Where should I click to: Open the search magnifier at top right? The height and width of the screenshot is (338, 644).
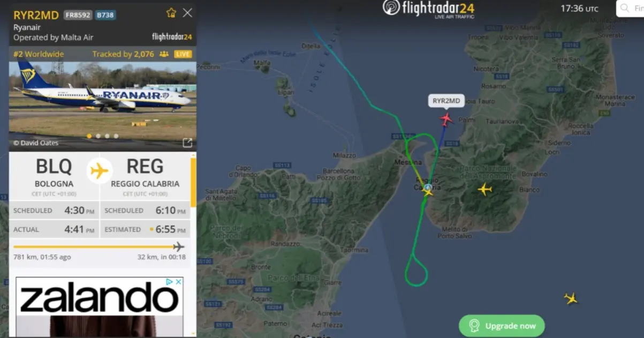point(624,9)
